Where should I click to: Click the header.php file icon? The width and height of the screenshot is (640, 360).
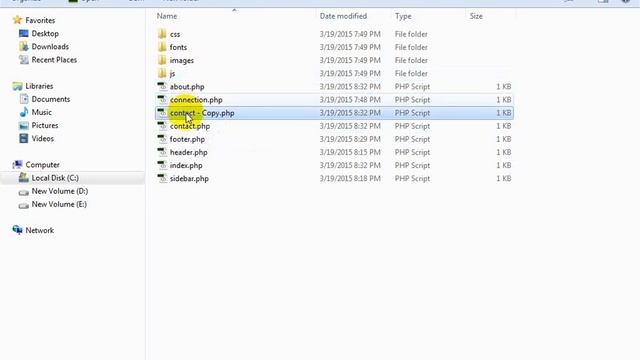coord(162,152)
